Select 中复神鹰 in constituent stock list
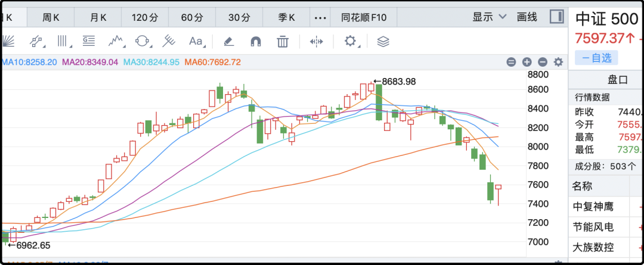 point(593,207)
